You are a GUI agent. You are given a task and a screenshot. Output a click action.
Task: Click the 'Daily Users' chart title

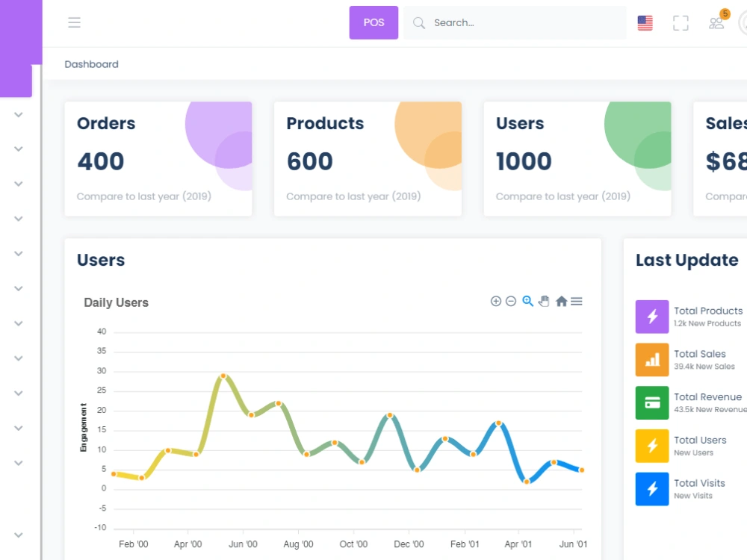click(x=117, y=303)
